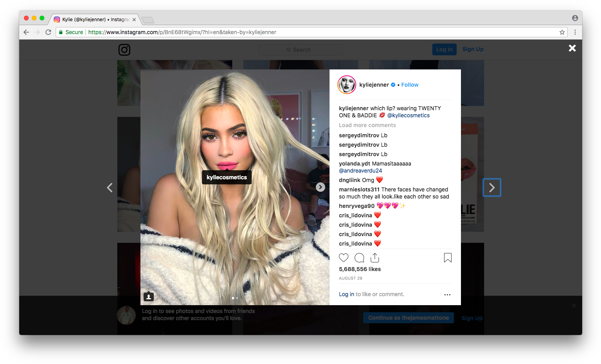This screenshot has width=601, height=364.
Task: Click inside the Search field
Action: (300, 49)
